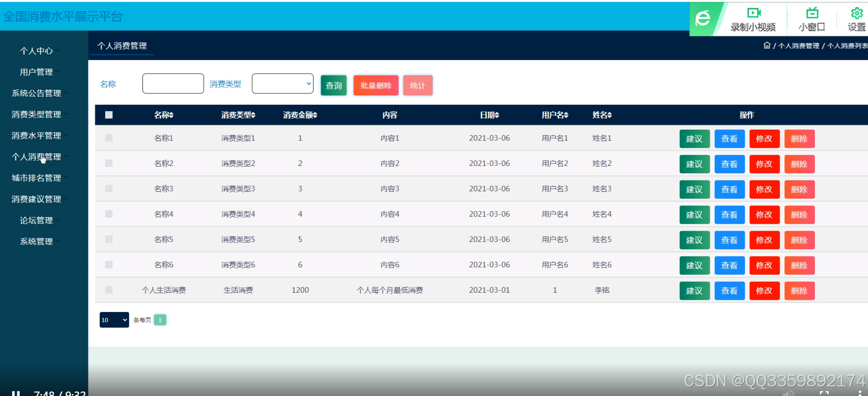Click the 名称 search input field

coord(173,83)
